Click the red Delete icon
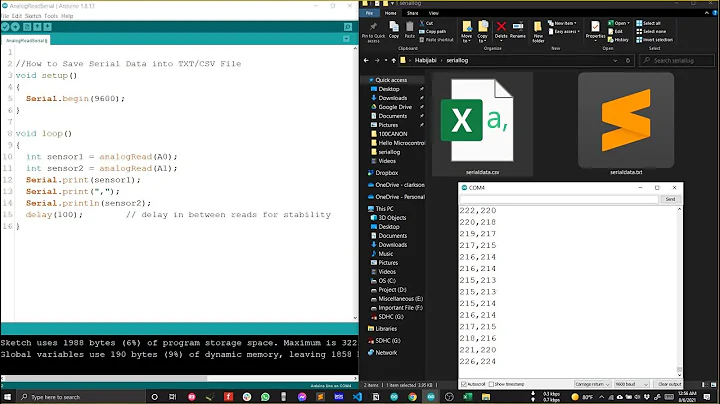720x404 pixels. coord(501,27)
